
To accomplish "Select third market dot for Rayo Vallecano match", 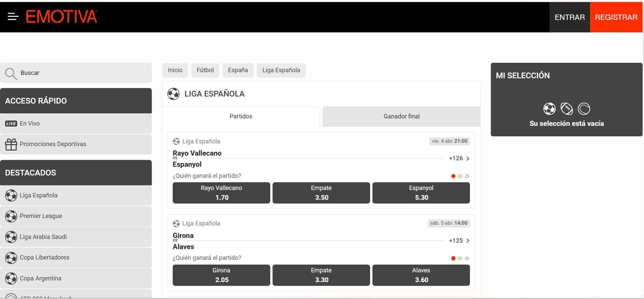I will click(x=467, y=176).
